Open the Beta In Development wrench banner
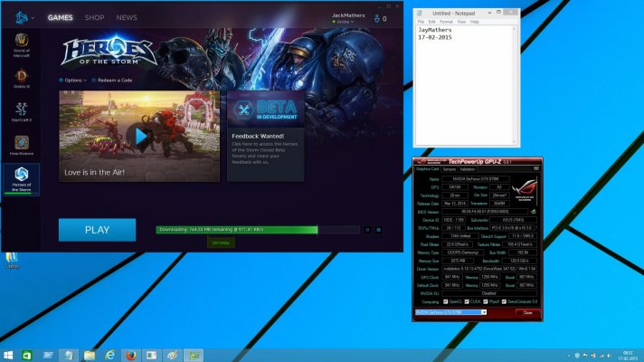 coord(266,110)
